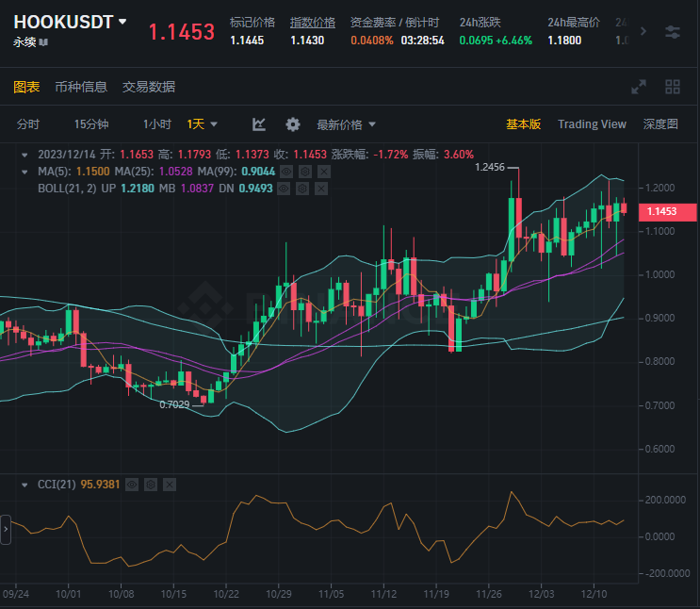Screen dimensions: 700x609
Task: Open chart settings gear icon
Action: [293, 124]
